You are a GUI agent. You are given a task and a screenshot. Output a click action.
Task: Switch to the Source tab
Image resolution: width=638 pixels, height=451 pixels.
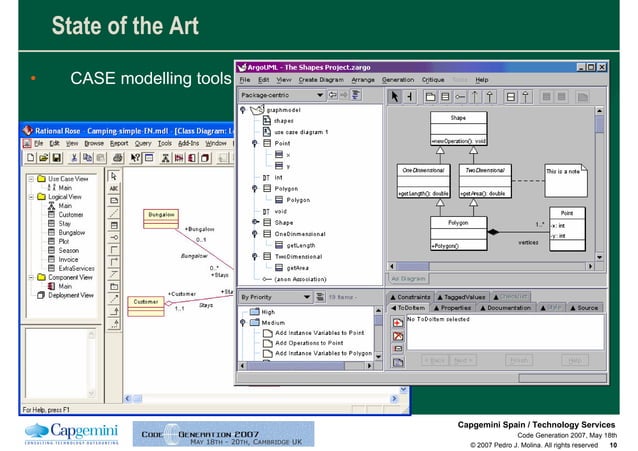[x=584, y=308]
